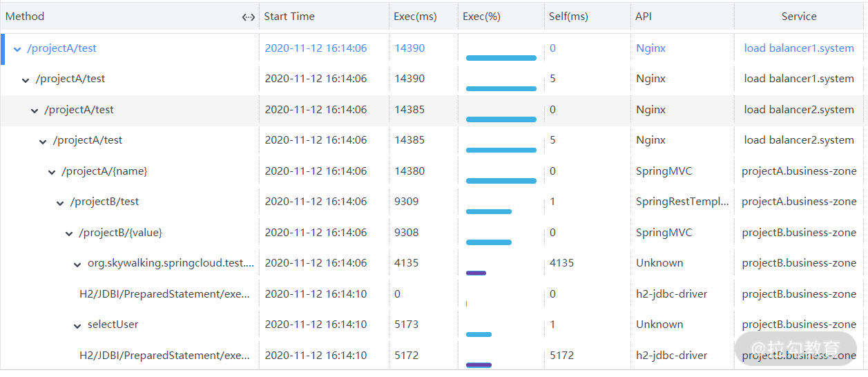The height and width of the screenshot is (377, 868).
Task: Click the /projectB/test row start time
Action: coord(316,202)
